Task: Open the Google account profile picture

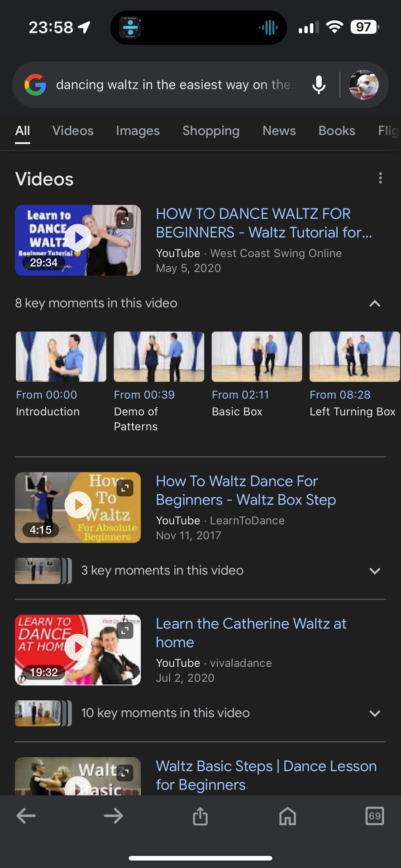Action: (363, 85)
